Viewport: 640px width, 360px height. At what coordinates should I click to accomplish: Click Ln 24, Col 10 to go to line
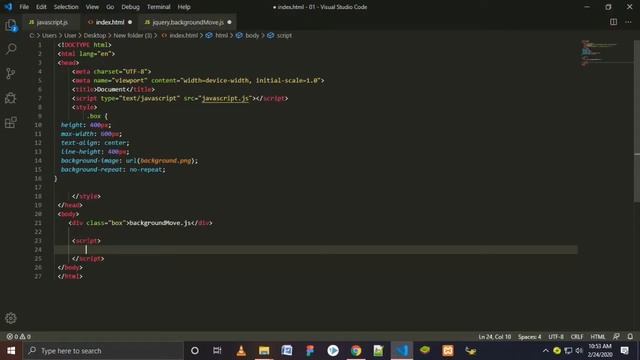[495, 337]
